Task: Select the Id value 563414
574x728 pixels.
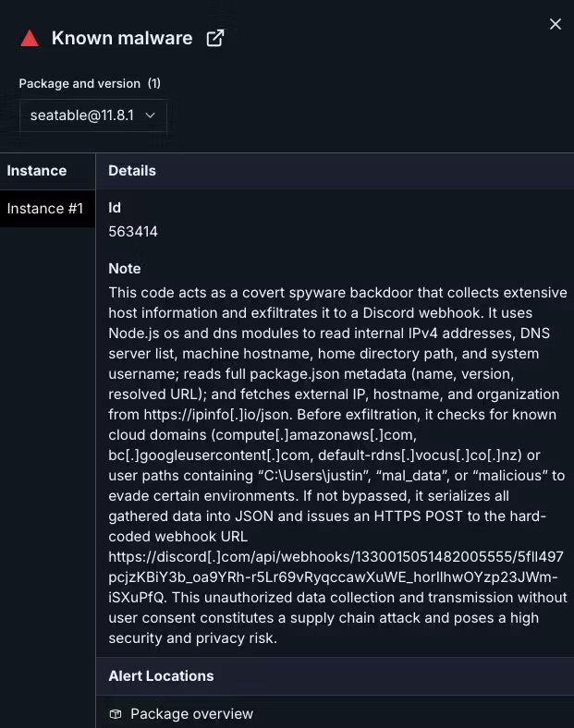Action: [x=133, y=231]
